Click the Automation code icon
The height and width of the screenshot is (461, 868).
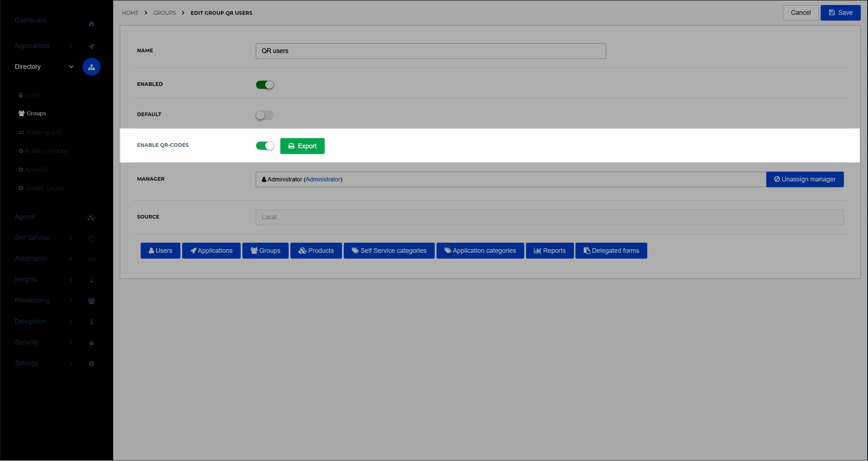pyautogui.click(x=91, y=259)
